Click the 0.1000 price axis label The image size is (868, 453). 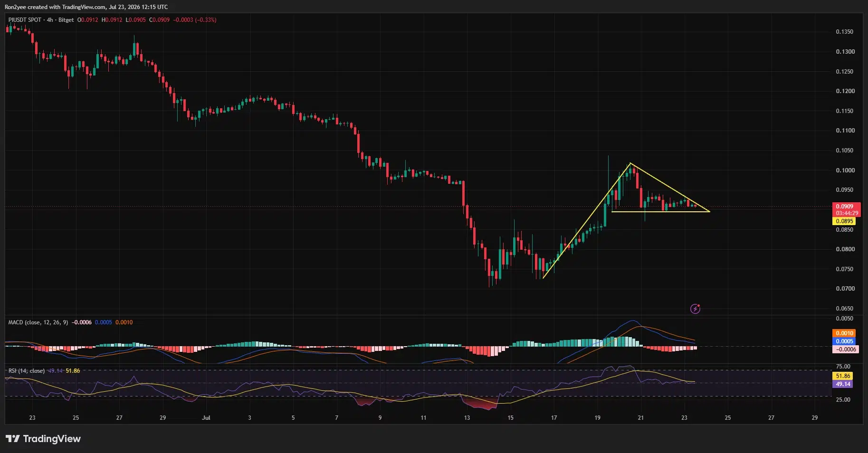point(844,170)
